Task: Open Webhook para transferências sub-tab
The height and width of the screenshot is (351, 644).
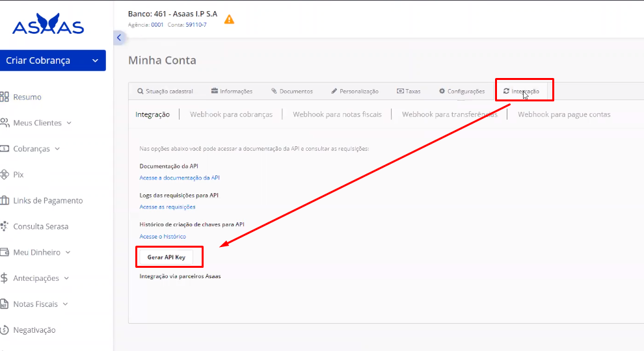Action: 449,114
